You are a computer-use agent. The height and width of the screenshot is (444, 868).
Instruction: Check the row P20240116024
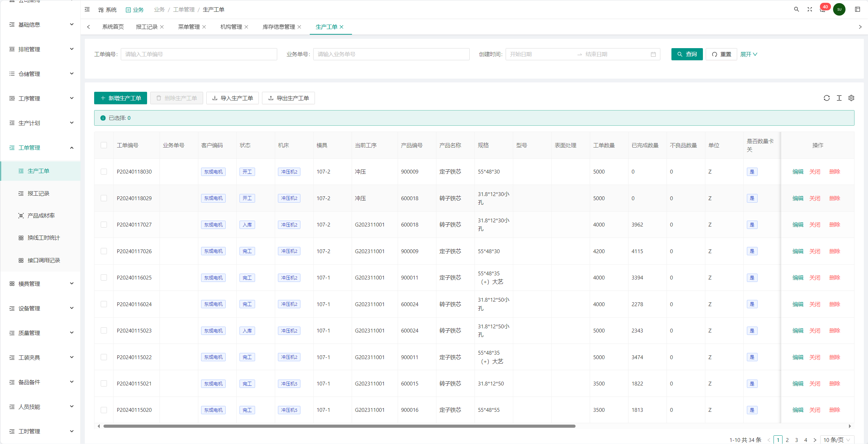[x=104, y=304]
